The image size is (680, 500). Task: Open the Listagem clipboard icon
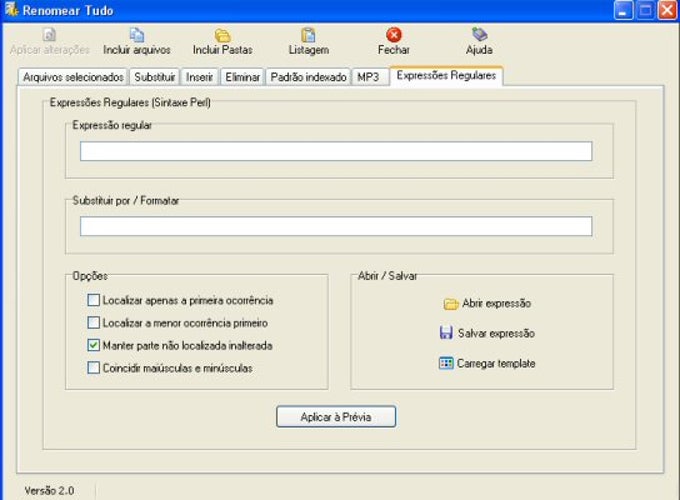coord(308,35)
